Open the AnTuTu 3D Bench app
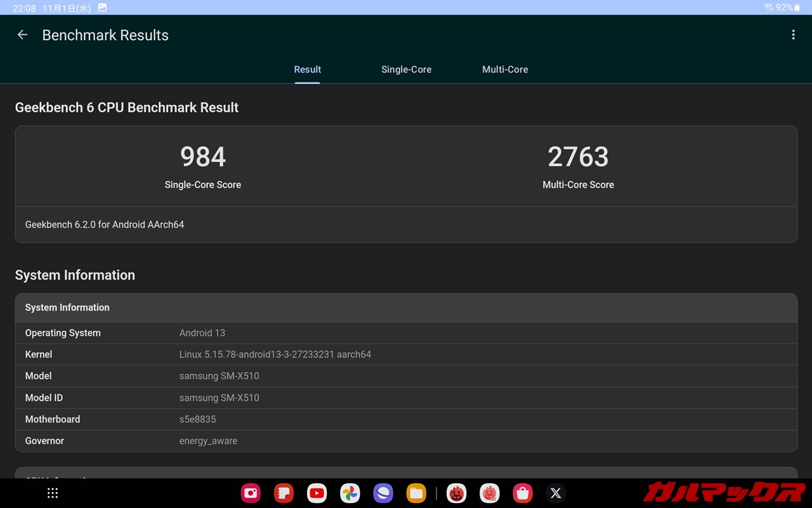This screenshot has height=508, width=812. [x=489, y=493]
